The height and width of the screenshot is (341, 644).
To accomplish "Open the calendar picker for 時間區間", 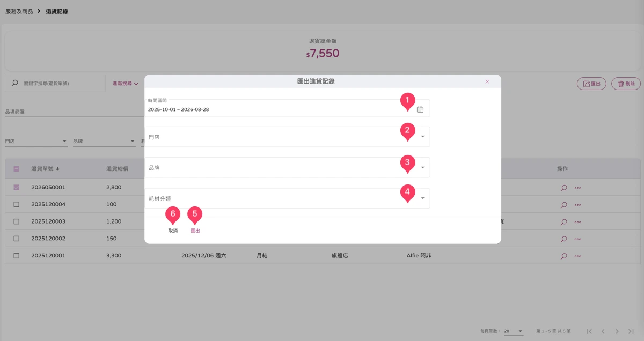I will [420, 109].
